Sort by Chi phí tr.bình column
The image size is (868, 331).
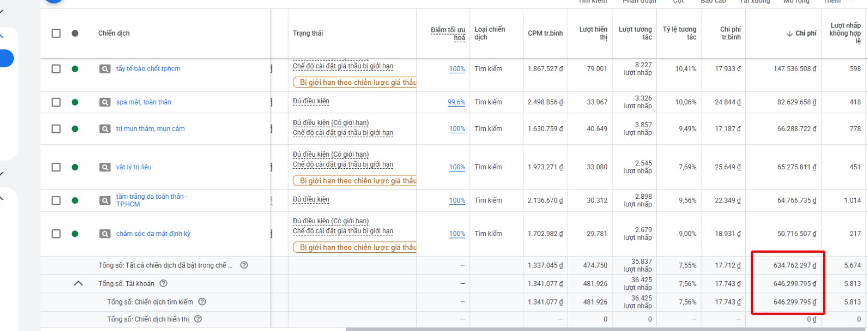click(x=731, y=33)
